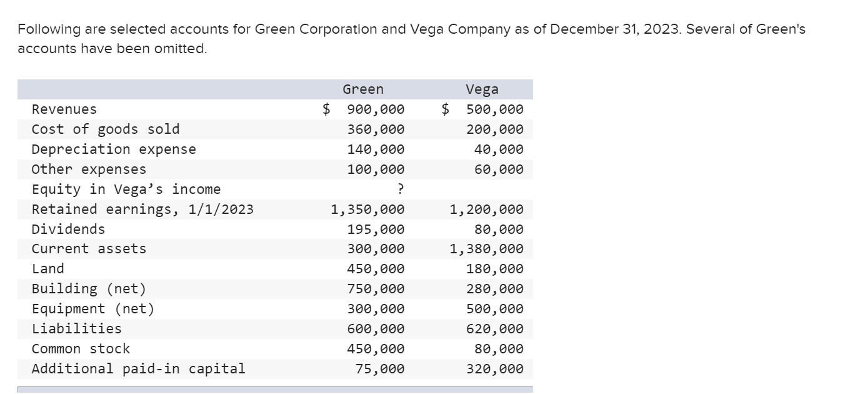
Task: Click Vega's liabilities value 620,000
Action: pyautogui.click(x=494, y=329)
